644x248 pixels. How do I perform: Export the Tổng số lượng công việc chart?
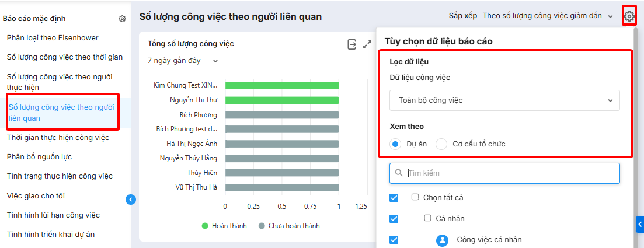pos(351,44)
